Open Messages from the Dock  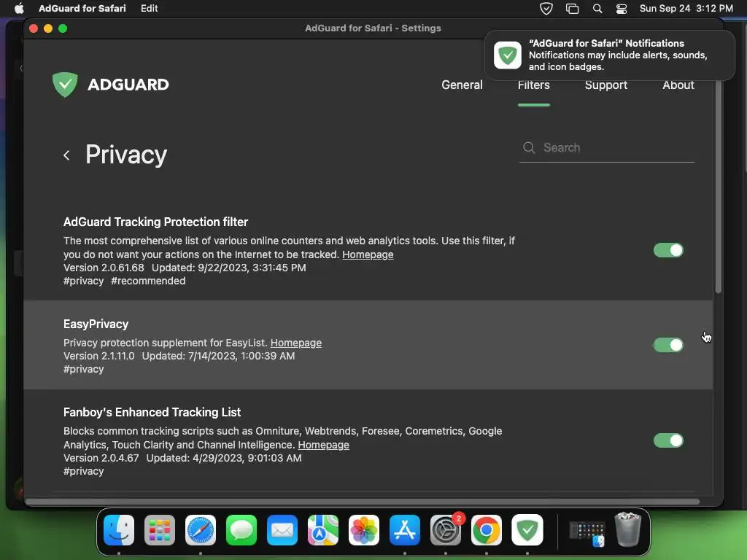click(x=241, y=530)
